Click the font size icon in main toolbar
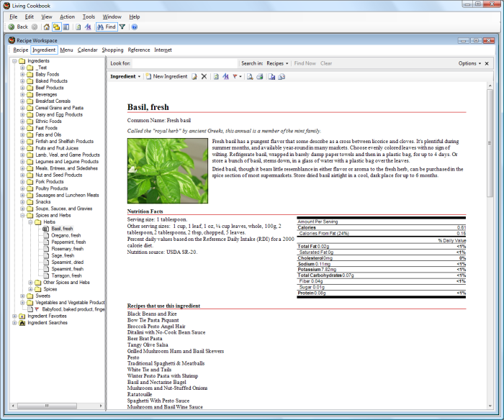The image size is (504, 420). pos(88,27)
